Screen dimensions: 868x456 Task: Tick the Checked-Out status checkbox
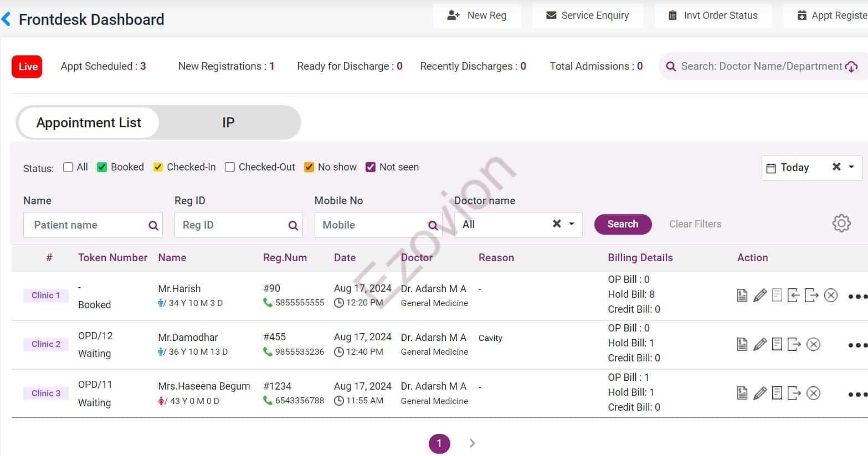[230, 167]
